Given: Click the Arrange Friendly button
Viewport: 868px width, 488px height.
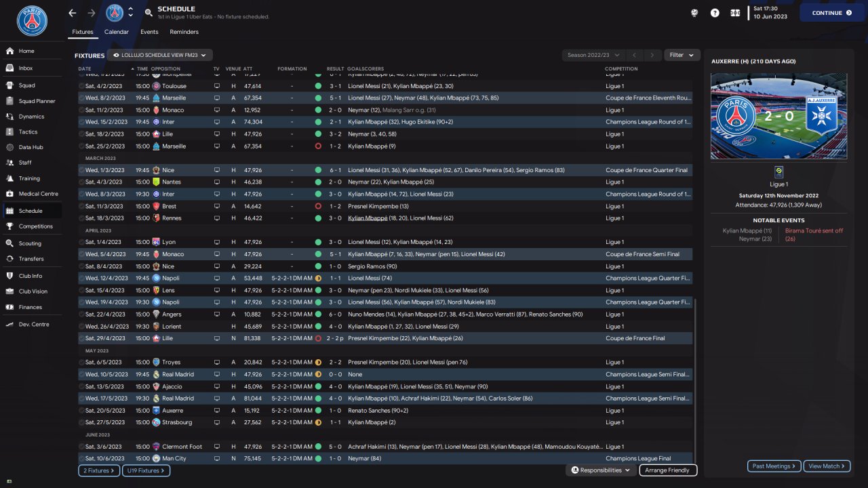Looking at the screenshot, I should click(x=668, y=470).
